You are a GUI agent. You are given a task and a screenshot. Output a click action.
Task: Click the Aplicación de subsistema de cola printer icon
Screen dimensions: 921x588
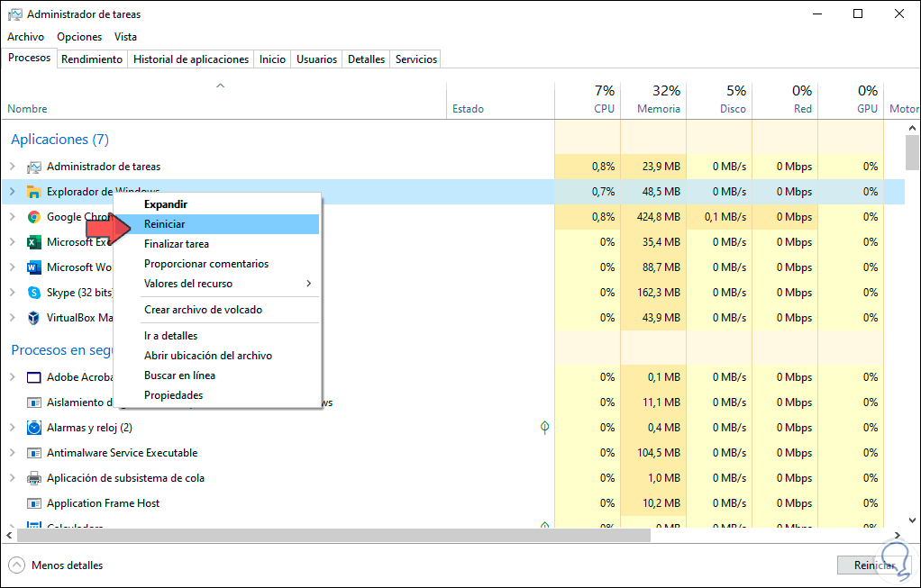point(34,478)
